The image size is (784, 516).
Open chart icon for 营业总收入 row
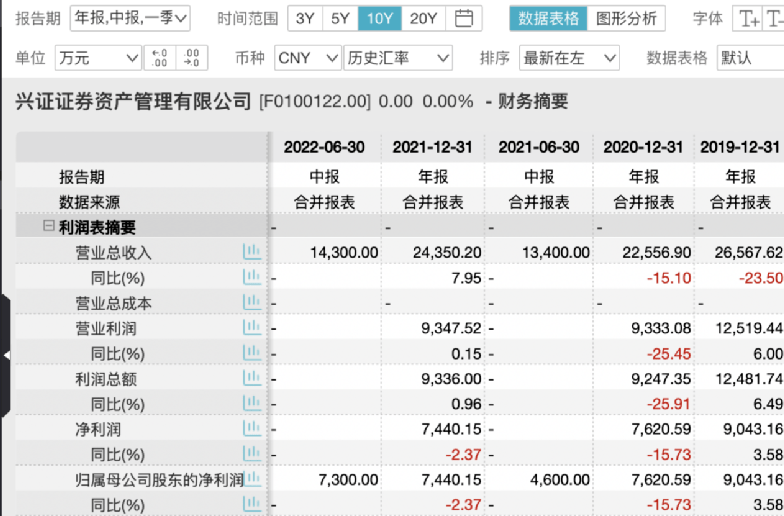(x=252, y=252)
